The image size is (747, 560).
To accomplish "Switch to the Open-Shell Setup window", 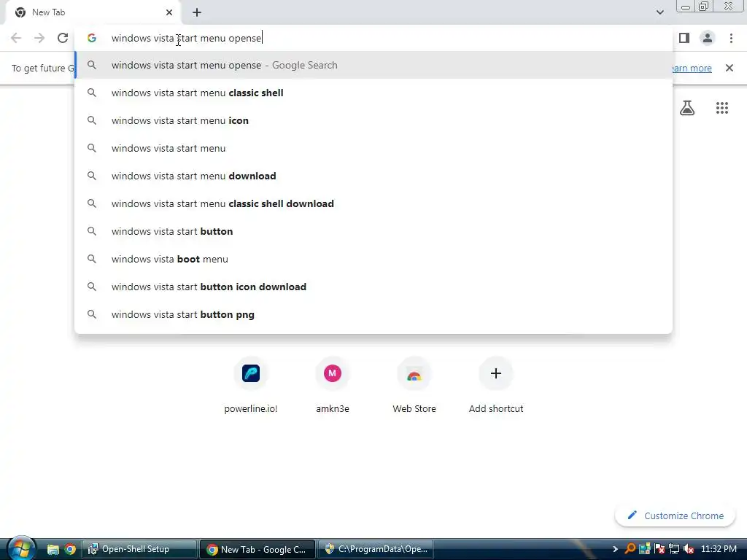I will point(139,549).
